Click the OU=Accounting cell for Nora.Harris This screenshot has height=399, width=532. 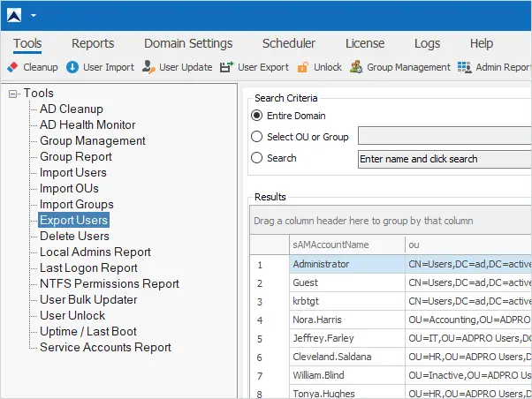[x=468, y=320]
